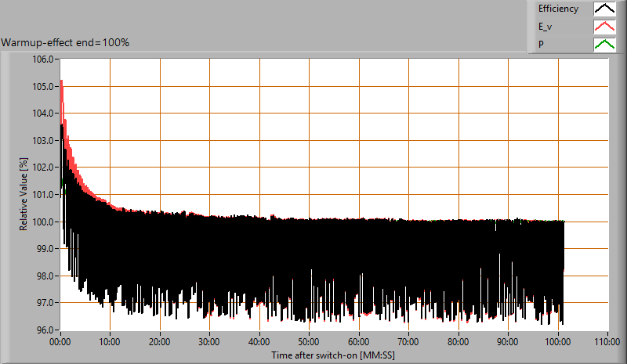Edit the 106.0 maximum Y-axis value
This screenshot has width=627, height=364.
pos(42,59)
